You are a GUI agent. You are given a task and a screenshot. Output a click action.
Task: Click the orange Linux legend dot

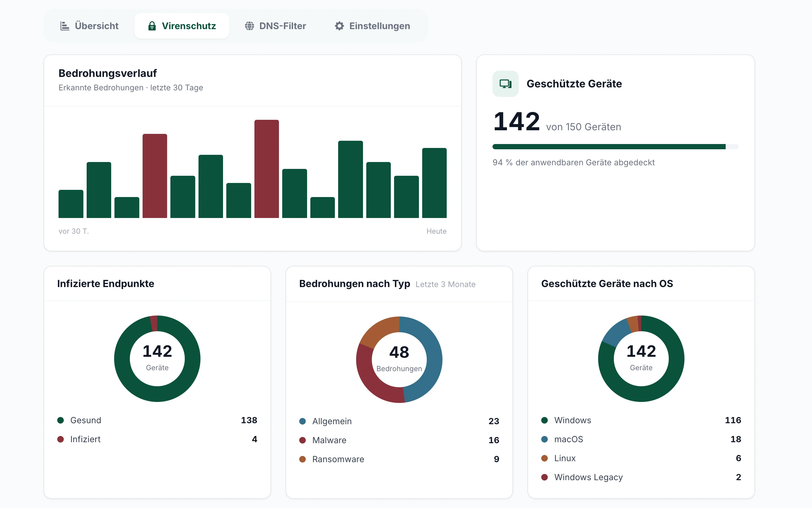pyautogui.click(x=544, y=458)
